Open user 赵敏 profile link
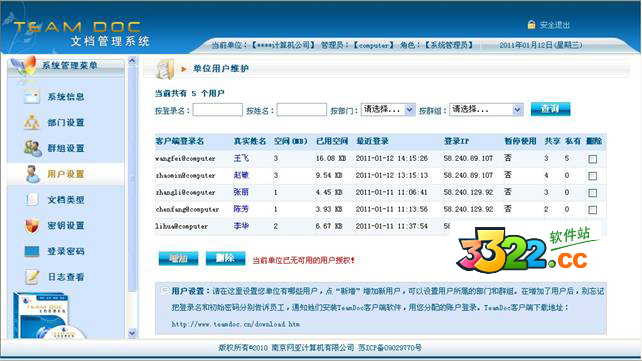 (x=241, y=175)
